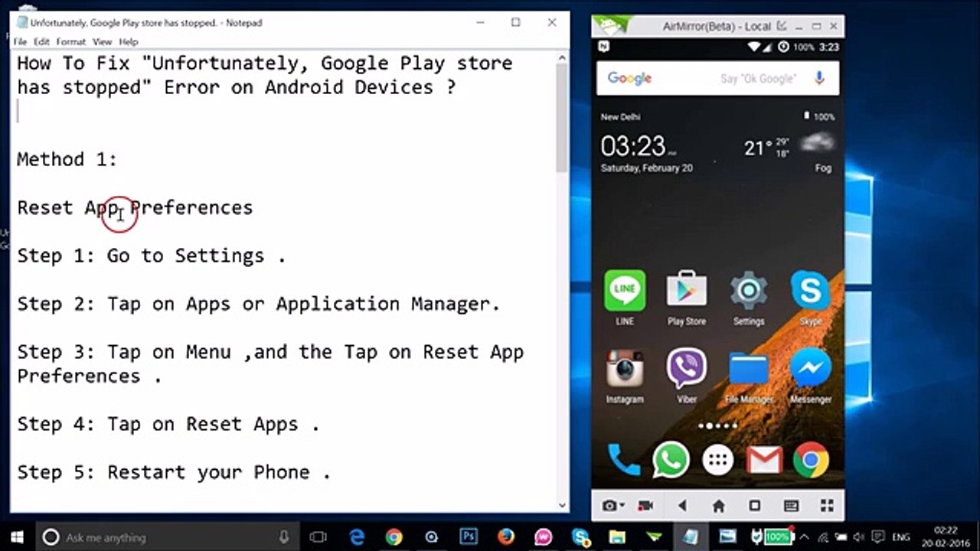Click the 'Step 4: Tap on Reset Apps' line
This screenshot has height=551, width=980.
coord(168,424)
